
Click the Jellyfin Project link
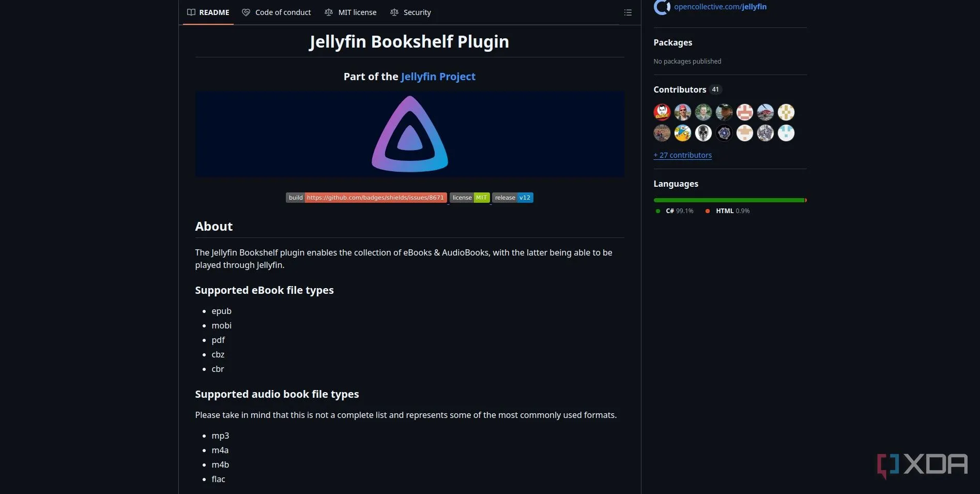pos(438,77)
